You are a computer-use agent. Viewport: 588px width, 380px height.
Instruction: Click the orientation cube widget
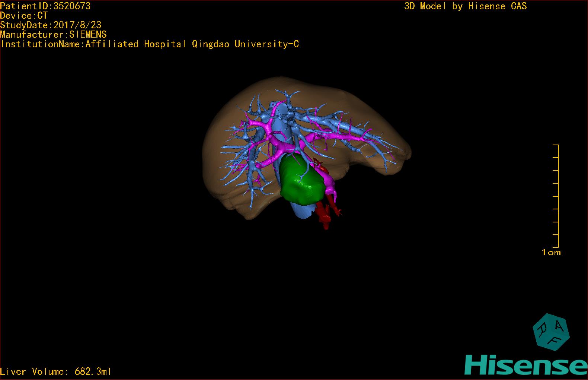pyautogui.click(x=551, y=332)
